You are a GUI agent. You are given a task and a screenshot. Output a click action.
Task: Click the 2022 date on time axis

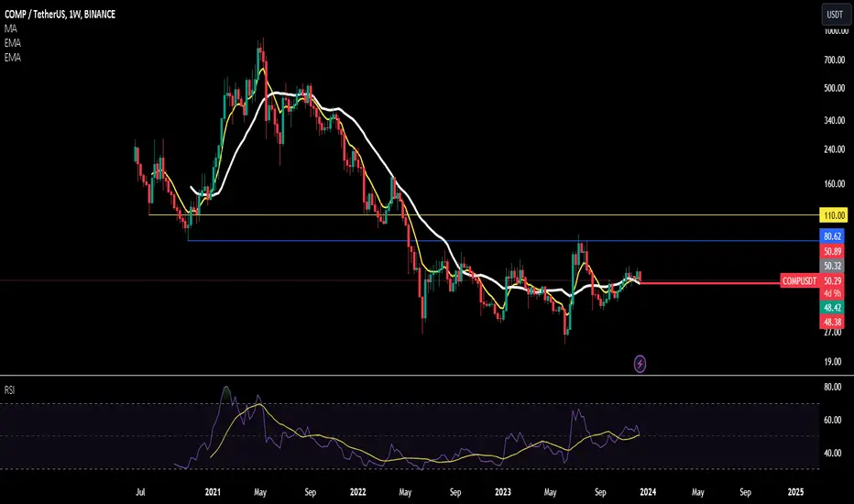click(x=358, y=492)
